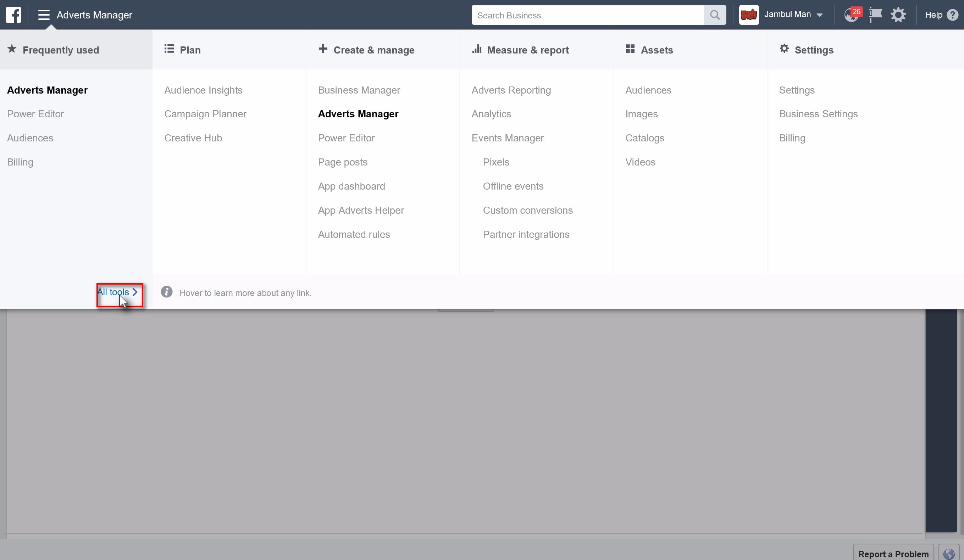964x560 pixels.
Task: Open Audiences under Frequently used
Action: 30,138
